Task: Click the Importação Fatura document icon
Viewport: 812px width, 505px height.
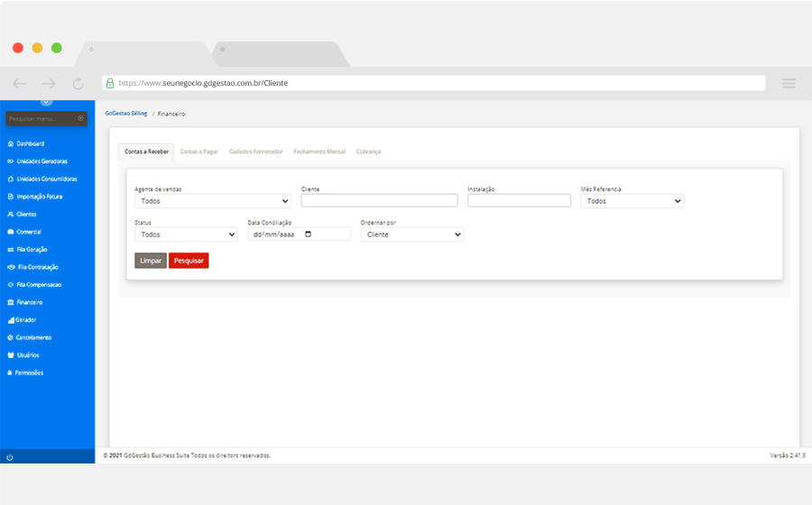Action: [x=10, y=197]
